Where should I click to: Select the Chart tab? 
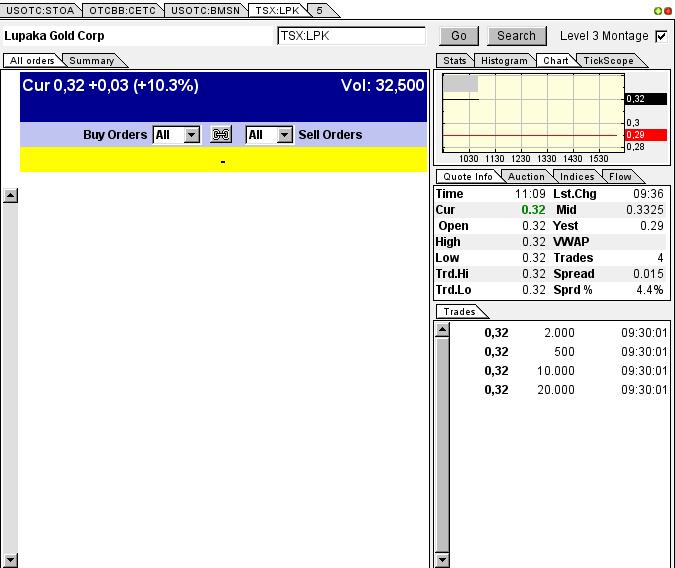[556, 61]
